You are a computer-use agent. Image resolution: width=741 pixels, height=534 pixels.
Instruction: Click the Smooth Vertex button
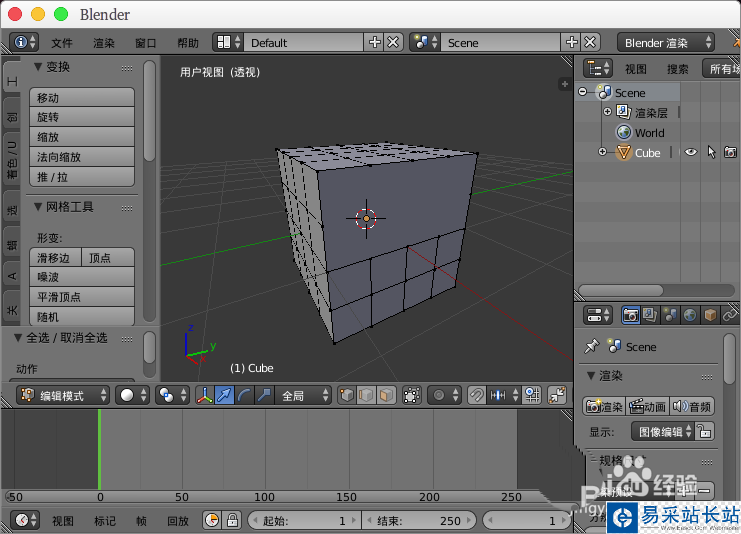pyautogui.click(x=82, y=296)
